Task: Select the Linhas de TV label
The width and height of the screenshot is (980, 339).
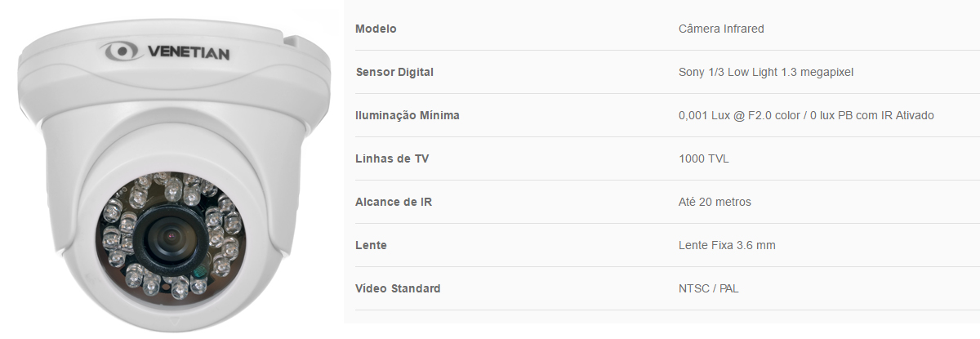Action: pos(392,158)
